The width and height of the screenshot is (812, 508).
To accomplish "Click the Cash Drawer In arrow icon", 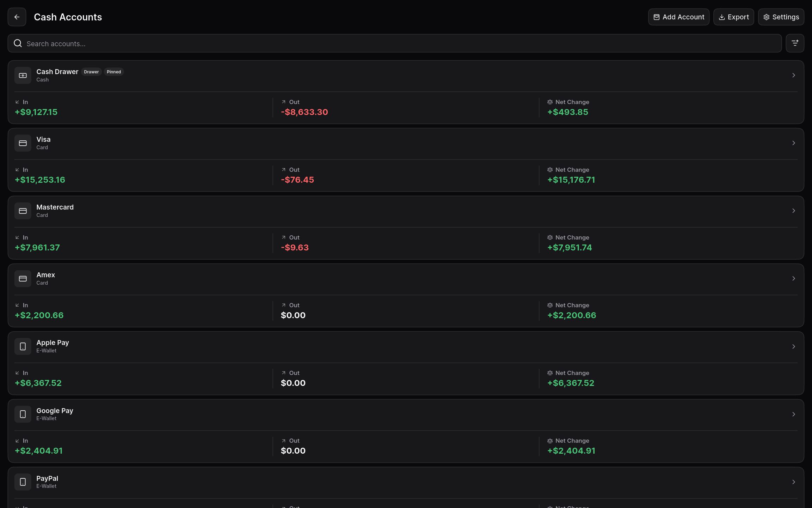I will 17,102.
